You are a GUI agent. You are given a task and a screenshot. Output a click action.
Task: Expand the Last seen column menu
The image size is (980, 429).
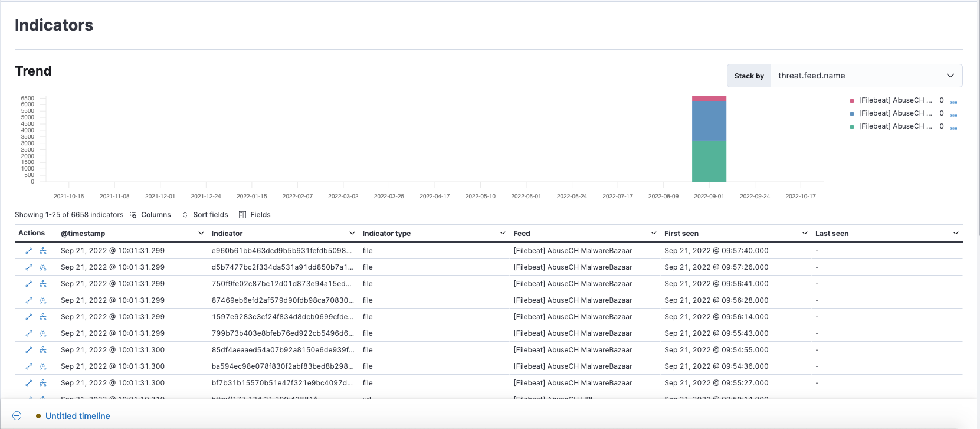(x=955, y=234)
